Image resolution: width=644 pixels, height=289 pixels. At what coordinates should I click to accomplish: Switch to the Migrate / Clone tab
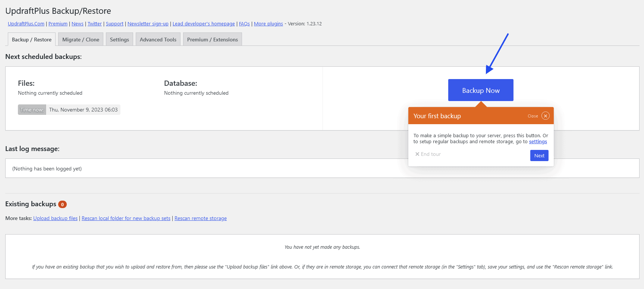pos(81,40)
